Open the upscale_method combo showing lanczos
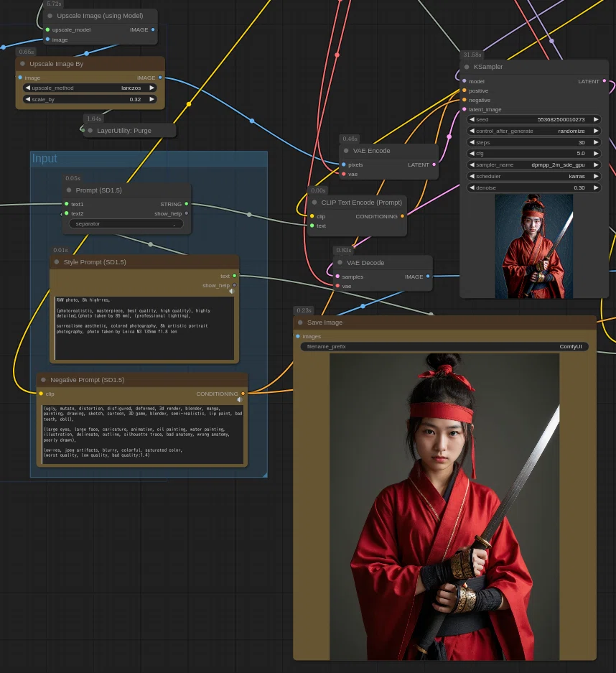The height and width of the screenshot is (673, 616). [x=90, y=88]
